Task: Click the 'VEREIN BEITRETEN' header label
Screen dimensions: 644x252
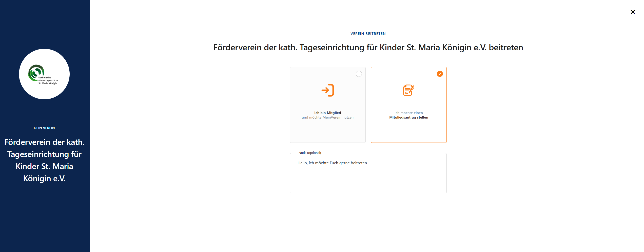Action: click(x=368, y=34)
